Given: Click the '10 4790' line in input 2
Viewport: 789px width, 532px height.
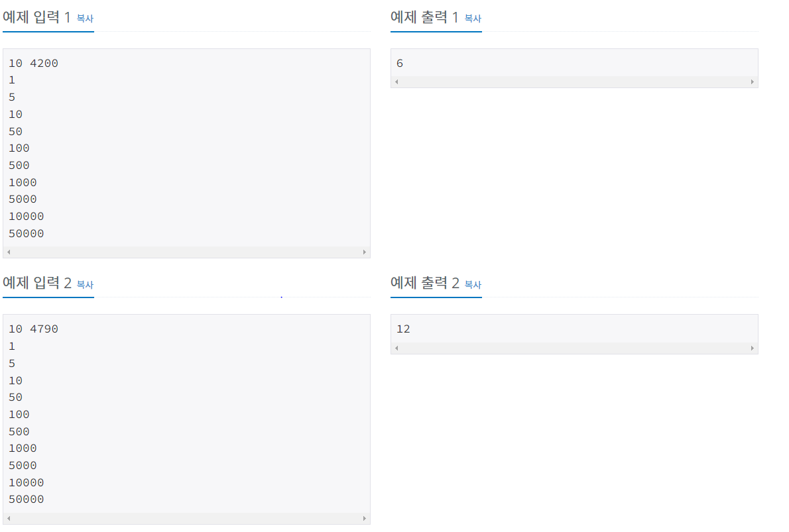Looking at the screenshot, I should tap(33, 329).
